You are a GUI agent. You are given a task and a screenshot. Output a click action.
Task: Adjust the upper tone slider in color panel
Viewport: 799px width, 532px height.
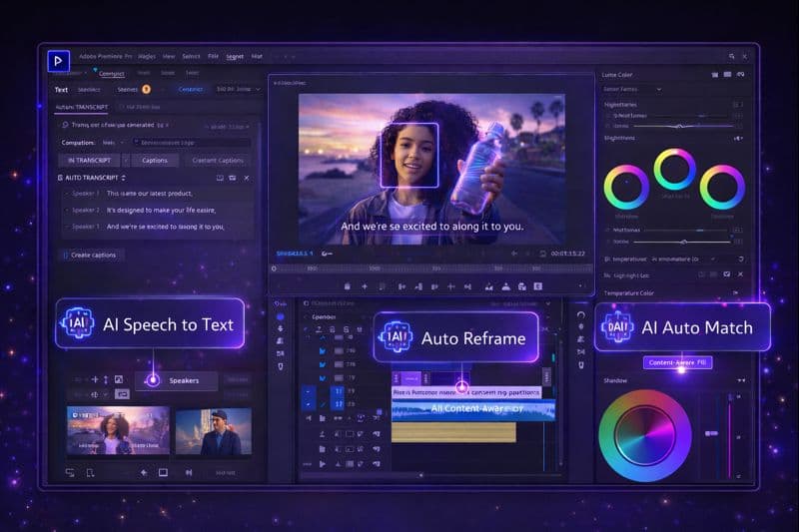[x=683, y=126]
